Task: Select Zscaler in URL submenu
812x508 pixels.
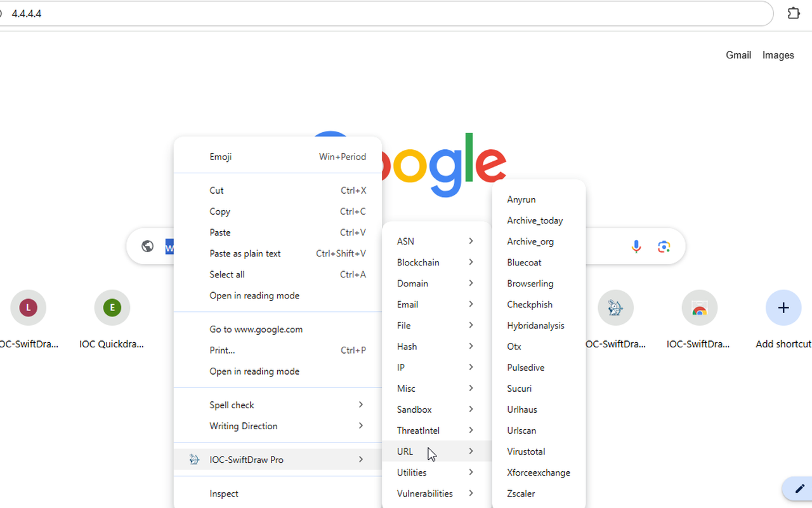Action: (x=539, y=493)
